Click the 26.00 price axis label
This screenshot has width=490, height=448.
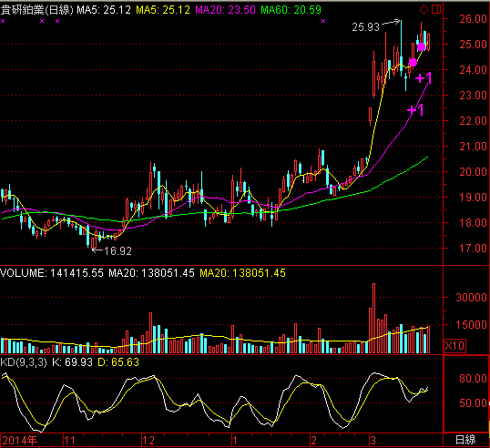473,19
